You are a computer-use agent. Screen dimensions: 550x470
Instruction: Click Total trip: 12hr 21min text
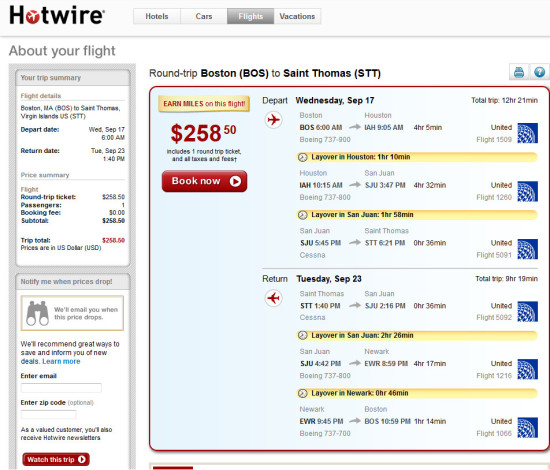tap(504, 100)
